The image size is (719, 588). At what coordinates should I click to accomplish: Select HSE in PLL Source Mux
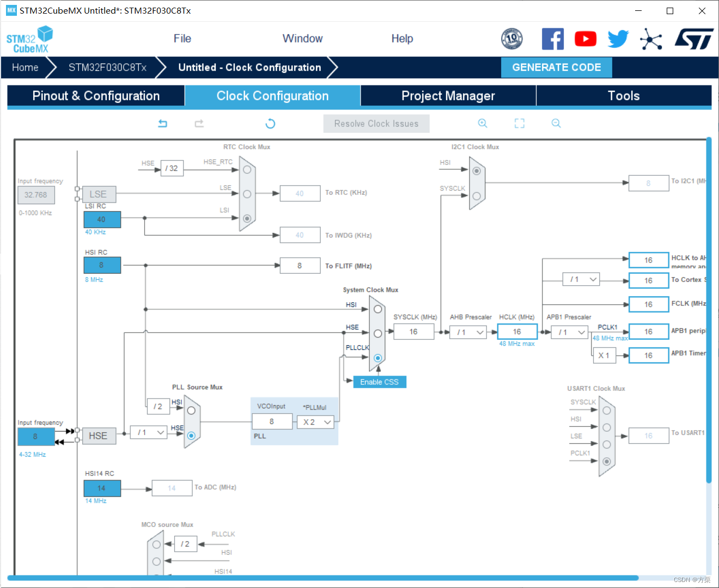pyautogui.click(x=191, y=436)
